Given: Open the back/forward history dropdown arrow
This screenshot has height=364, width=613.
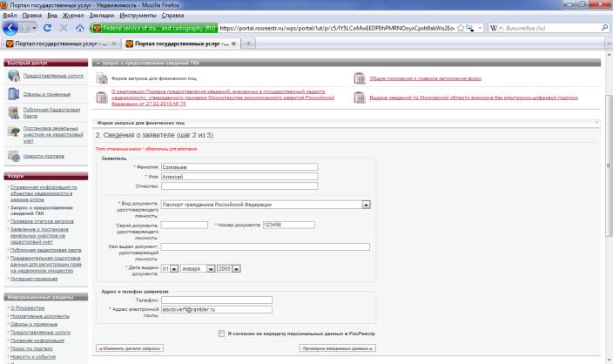Looking at the screenshot, I should tap(34, 28).
